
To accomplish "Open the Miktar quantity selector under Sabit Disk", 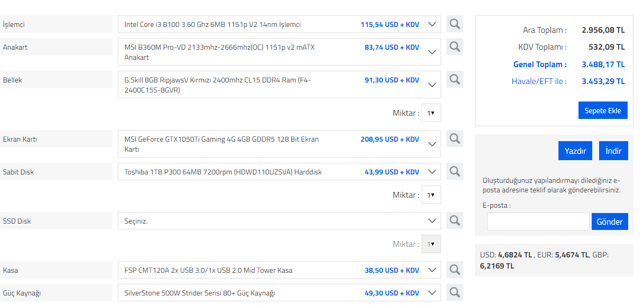I will [x=431, y=195].
